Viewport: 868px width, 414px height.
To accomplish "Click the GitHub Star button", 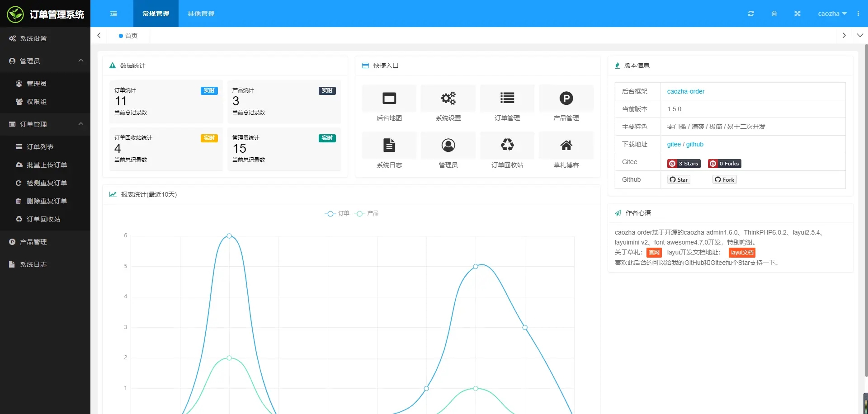I will [x=679, y=179].
